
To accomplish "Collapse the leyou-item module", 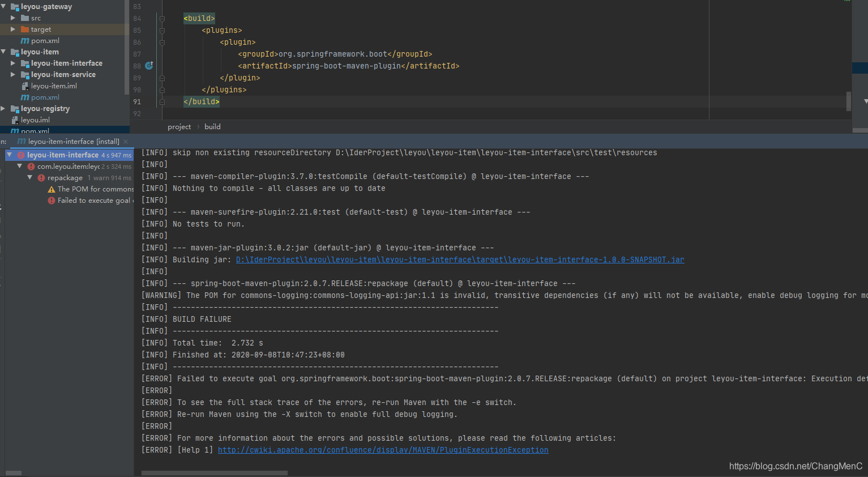I will 3,52.
